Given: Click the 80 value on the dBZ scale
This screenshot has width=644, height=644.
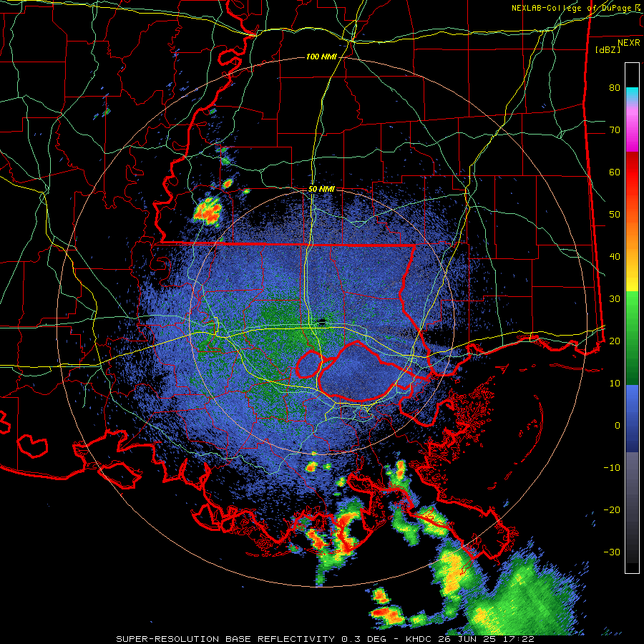Looking at the screenshot, I should point(615,88).
